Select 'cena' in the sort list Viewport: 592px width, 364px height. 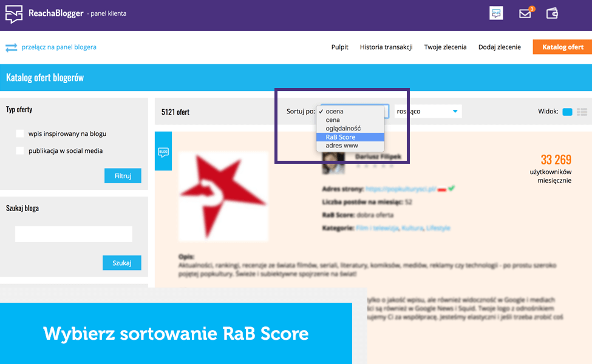click(x=333, y=120)
